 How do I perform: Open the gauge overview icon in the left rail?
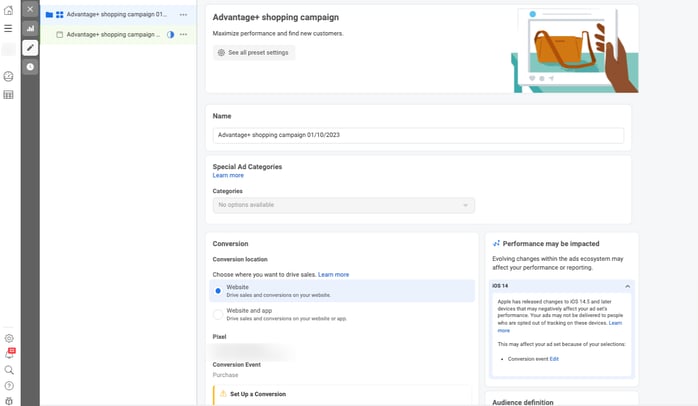[x=8, y=76]
